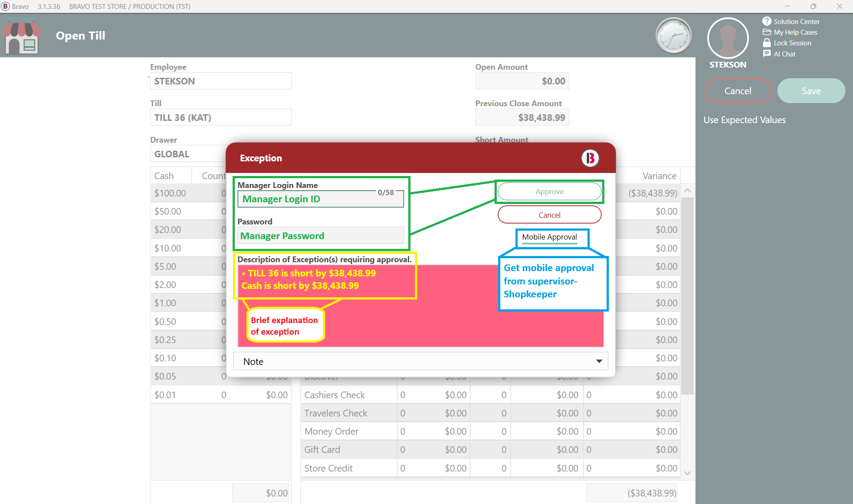Image resolution: width=853 pixels, height=504 pixels.
Task: Click the Save button in right panel
Action: click(811, 91)
